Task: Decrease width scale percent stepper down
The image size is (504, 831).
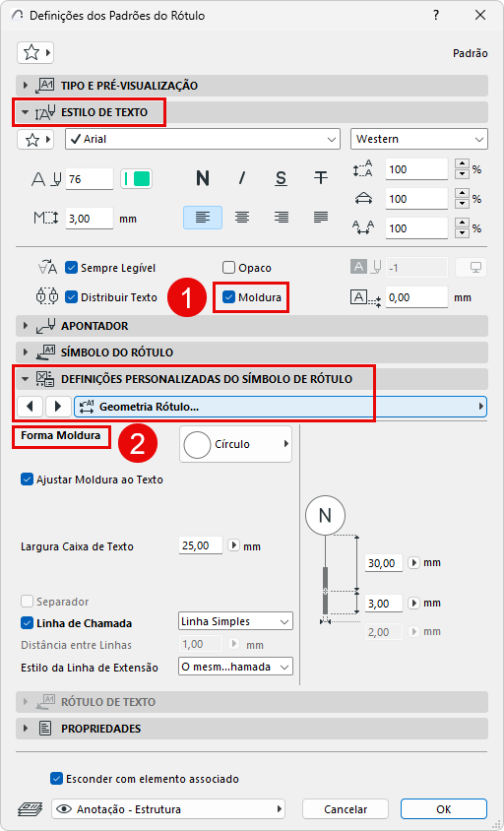Action: click(462, 204)
